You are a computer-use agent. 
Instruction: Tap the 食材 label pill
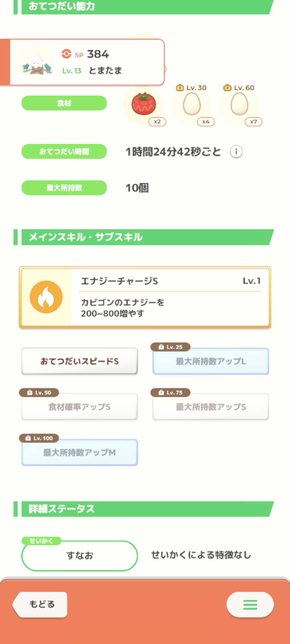click(x=64, y=103)
